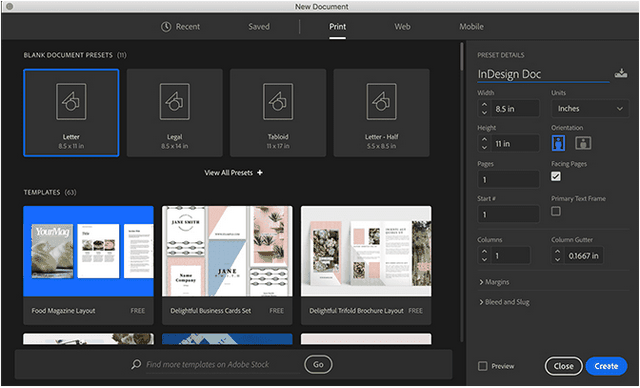Click the Start # input field
The height and width of the screenshot is (388, 640).
[508, 214]
